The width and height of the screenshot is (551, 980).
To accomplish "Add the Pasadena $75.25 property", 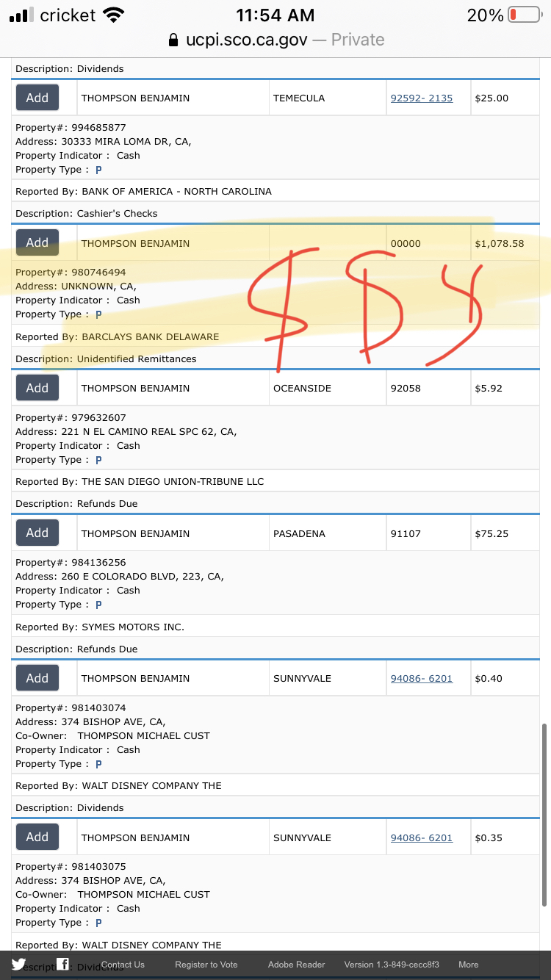I will click(x=37, y=533).
